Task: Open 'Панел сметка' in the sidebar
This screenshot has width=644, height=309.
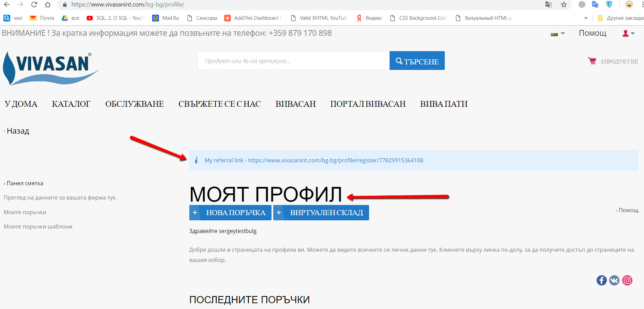Action: pyautogui.click(x=25, y=183)
